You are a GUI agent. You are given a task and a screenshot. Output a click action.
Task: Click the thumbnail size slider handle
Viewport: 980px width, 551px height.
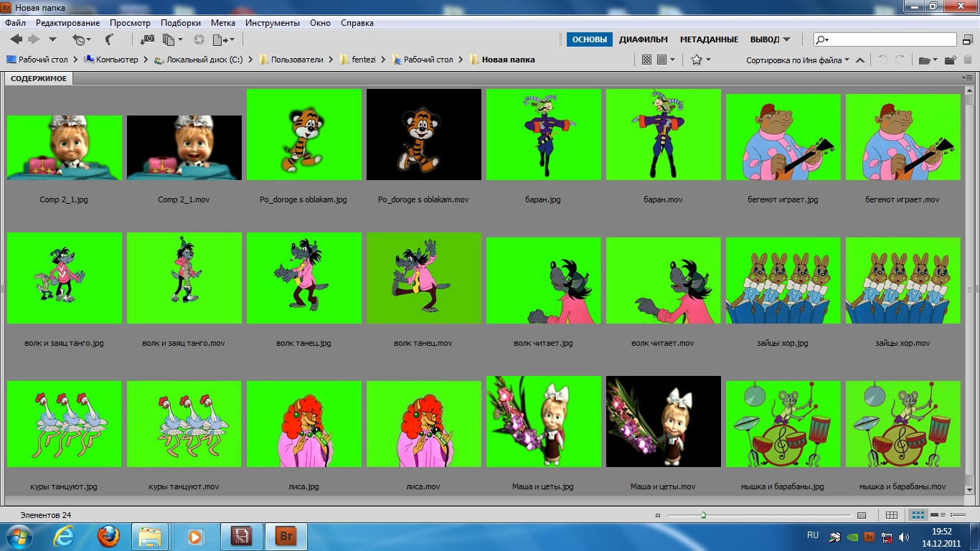703,515
